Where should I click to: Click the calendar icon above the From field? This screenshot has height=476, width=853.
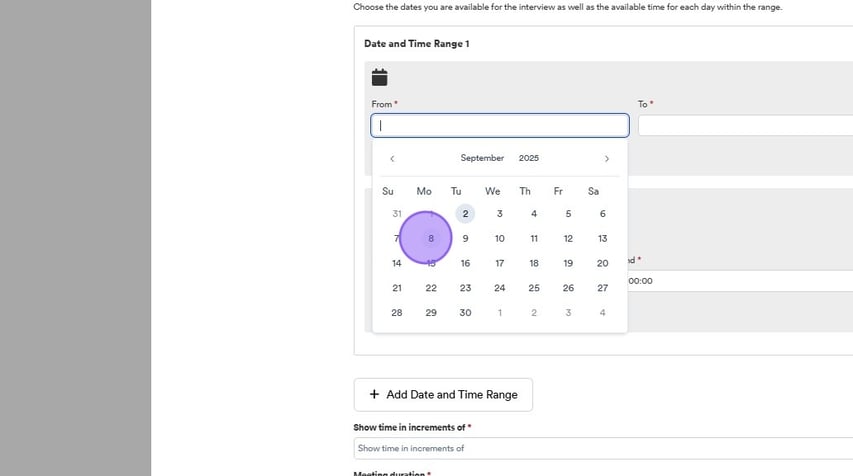pyautogui.click(x=379, y=78)
